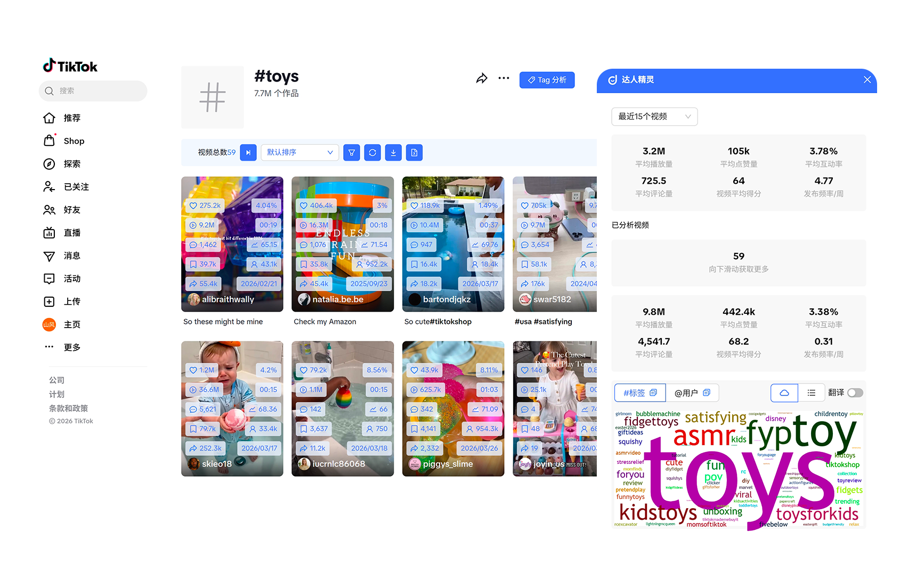Switch to the @用户 tab
The height and width of the screenshot is (588, 908).
click(x=692, y=393)
